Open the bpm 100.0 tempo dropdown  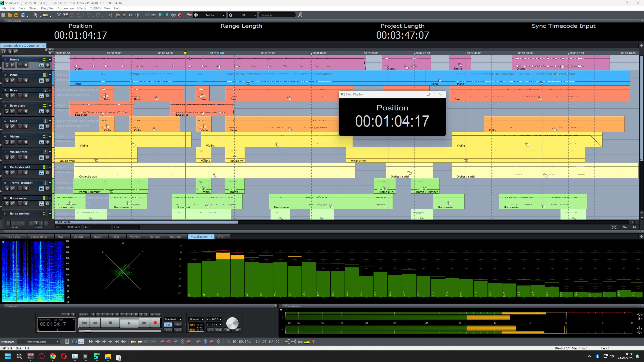tap(214, 319)
